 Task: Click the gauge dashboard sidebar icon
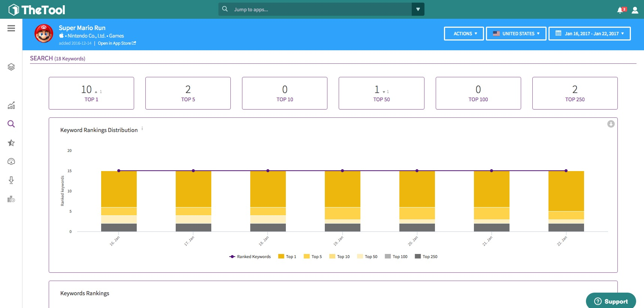pos(11,162)
